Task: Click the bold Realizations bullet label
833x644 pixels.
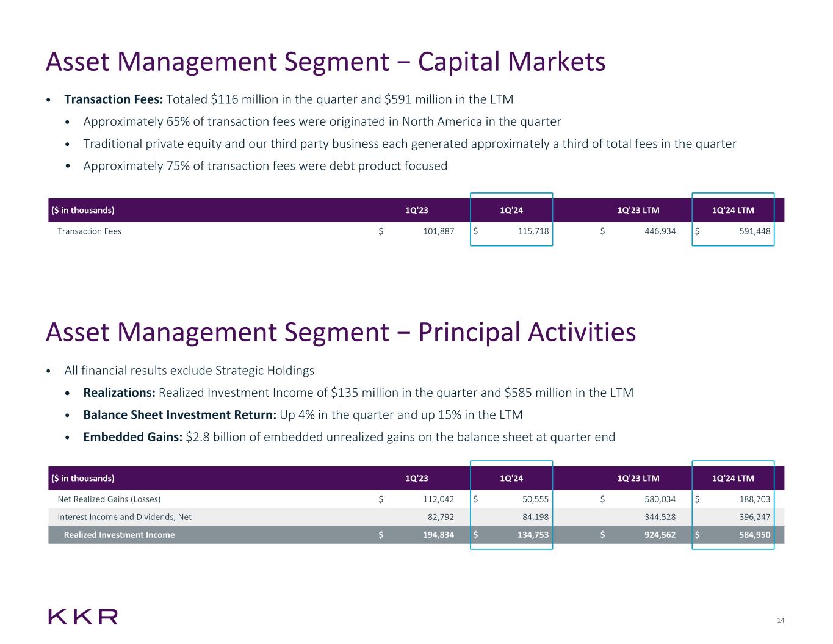Action: click(x=120, y=393)
